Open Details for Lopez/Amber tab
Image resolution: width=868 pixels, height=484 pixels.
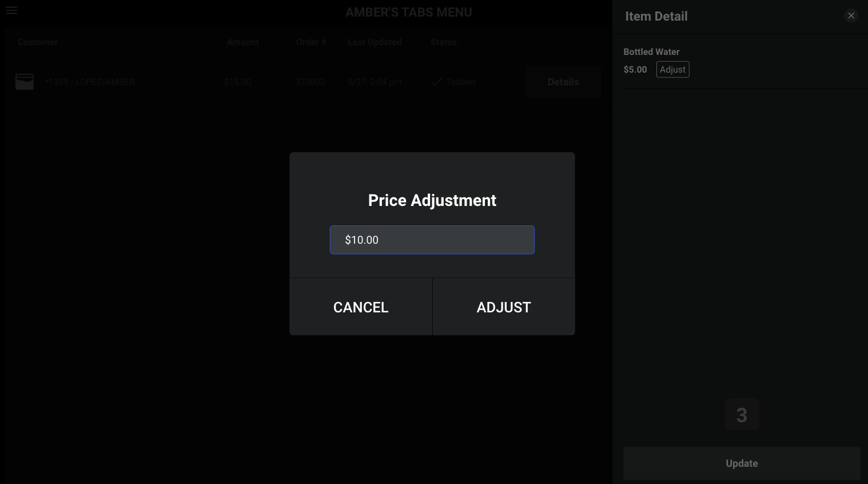click(x=563, y=82)
